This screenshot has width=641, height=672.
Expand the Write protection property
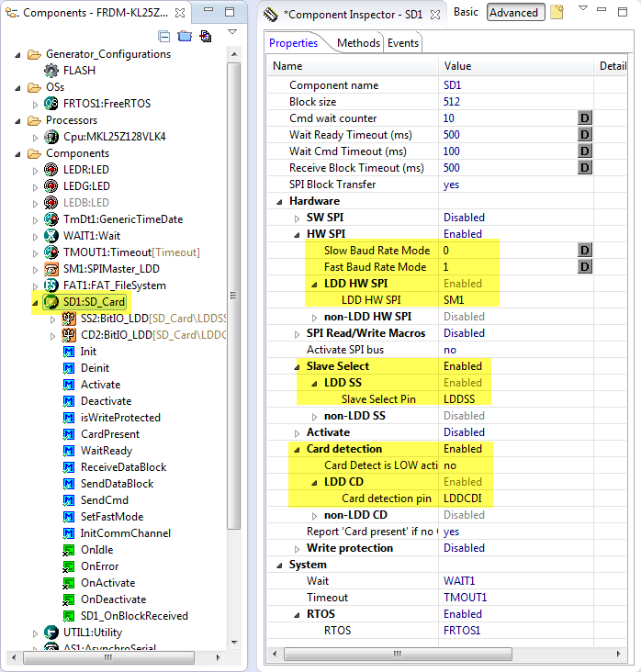pyautogui.click(x=297, y=548)
